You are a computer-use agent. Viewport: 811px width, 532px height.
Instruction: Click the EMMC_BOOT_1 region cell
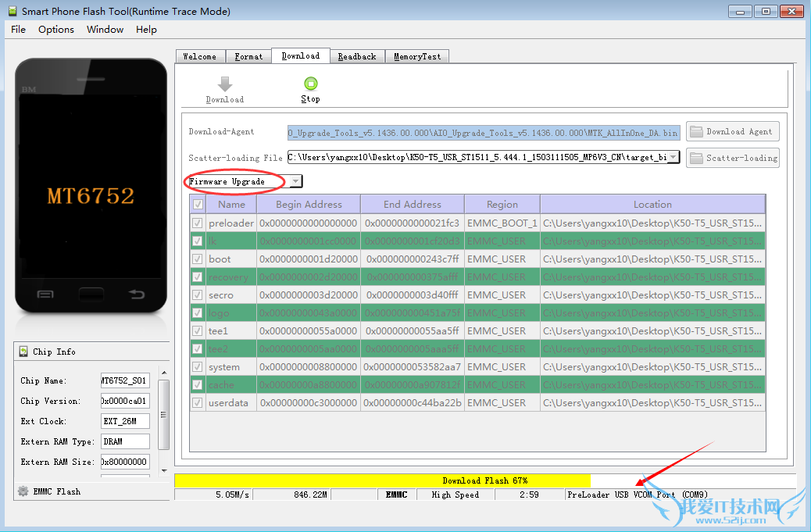(x=502, y=223)
